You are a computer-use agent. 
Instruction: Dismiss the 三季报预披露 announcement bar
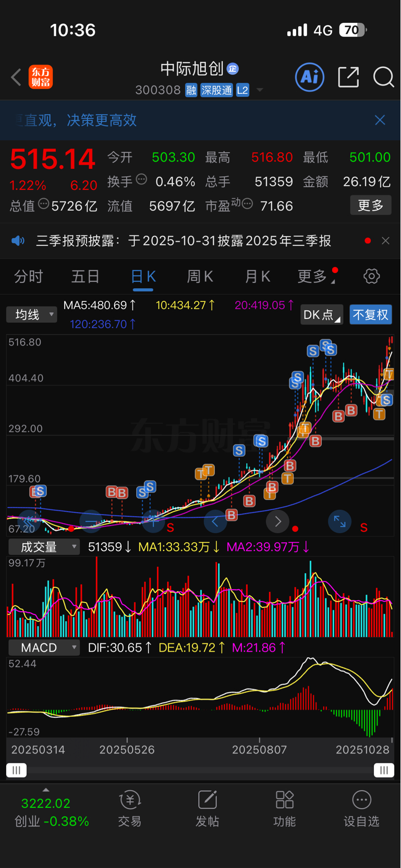pos(385,240)
